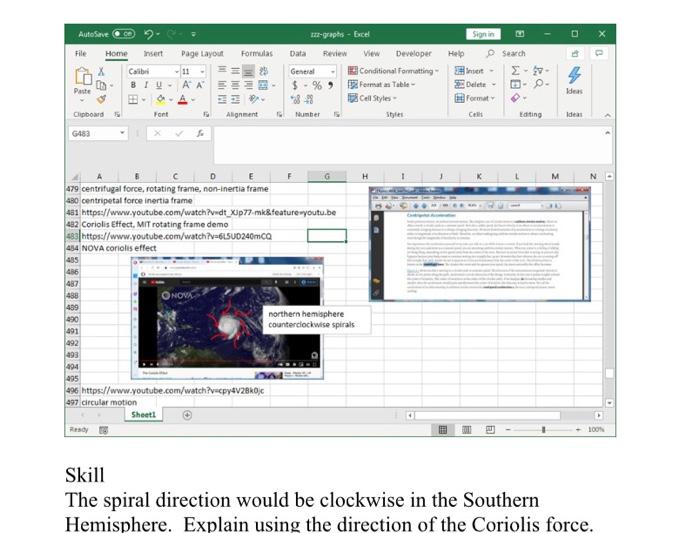700x533 pixels.
Task: Collapse the ribbon with the chevron
Action: (608, 115)
